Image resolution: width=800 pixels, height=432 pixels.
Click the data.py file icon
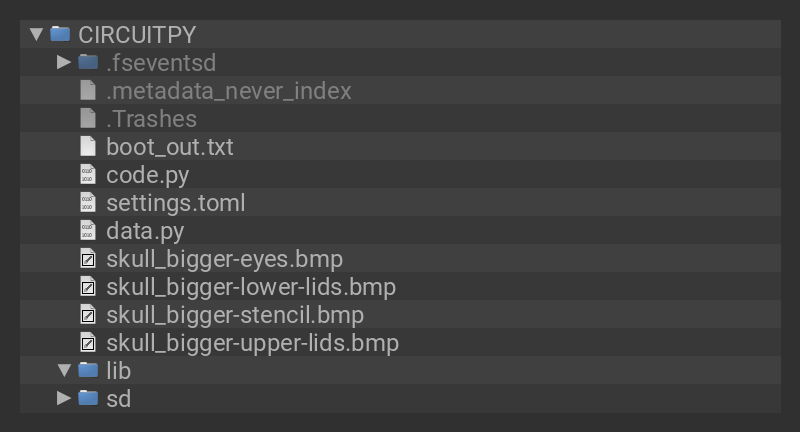coord(88,231)
